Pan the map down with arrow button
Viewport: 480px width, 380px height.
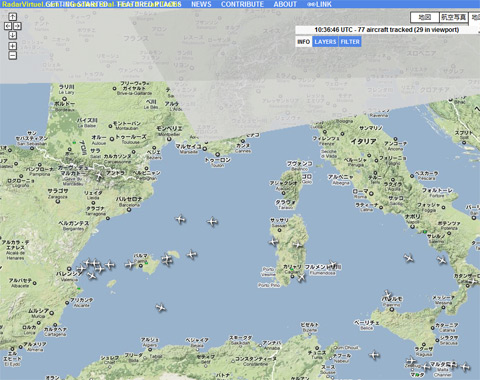click(12, 35)
